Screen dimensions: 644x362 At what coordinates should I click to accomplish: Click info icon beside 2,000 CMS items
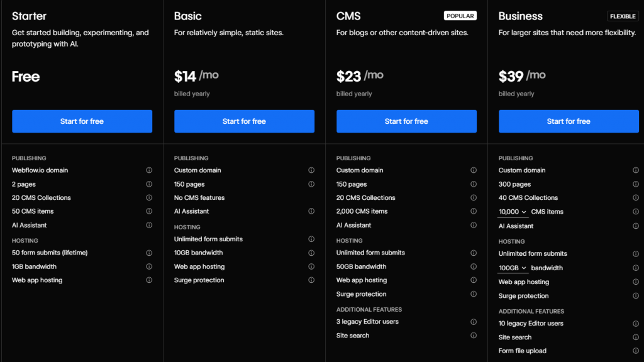point(474,211)
